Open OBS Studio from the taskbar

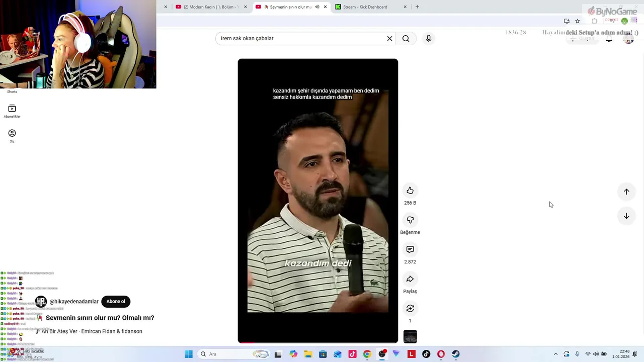pos(382,354)
